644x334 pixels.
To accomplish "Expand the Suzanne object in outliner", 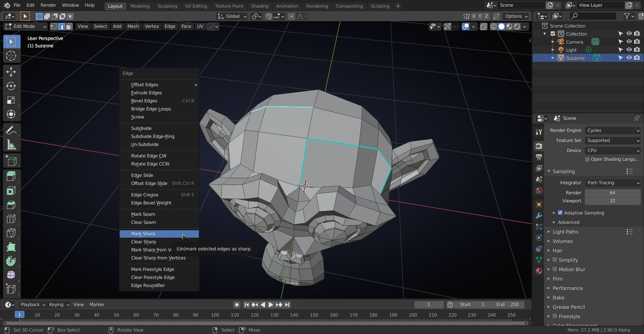I will pyautogui.click(x=553, y=58).
